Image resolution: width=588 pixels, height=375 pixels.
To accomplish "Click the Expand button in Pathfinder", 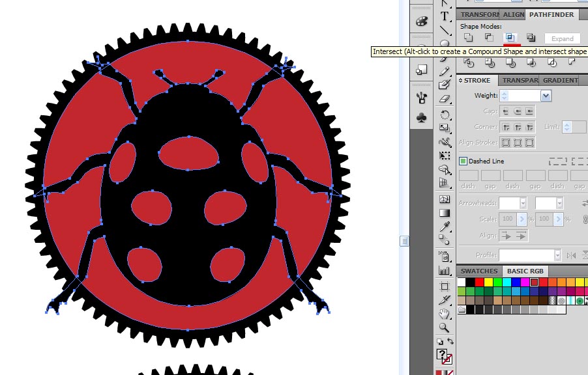I will [x=562, y=38].
